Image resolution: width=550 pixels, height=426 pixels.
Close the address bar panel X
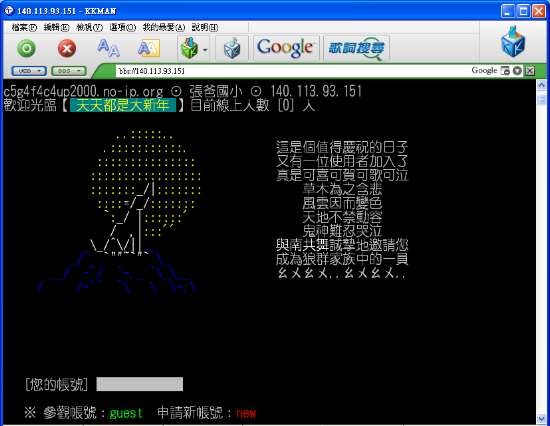[530, 71]
